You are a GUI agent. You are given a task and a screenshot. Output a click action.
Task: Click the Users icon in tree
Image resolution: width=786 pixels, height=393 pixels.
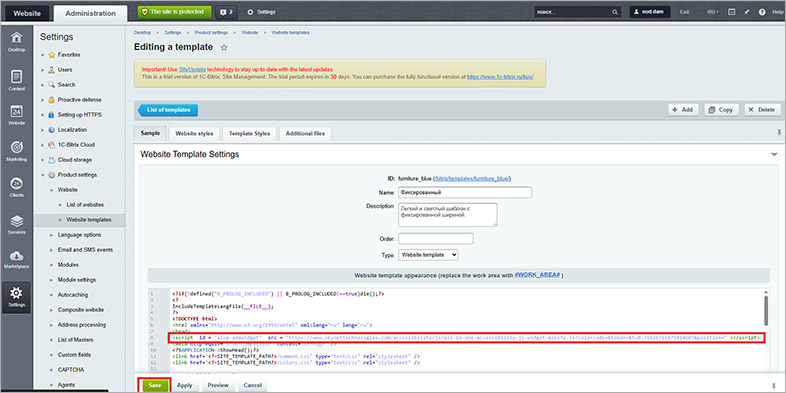(x=52, y=70)
